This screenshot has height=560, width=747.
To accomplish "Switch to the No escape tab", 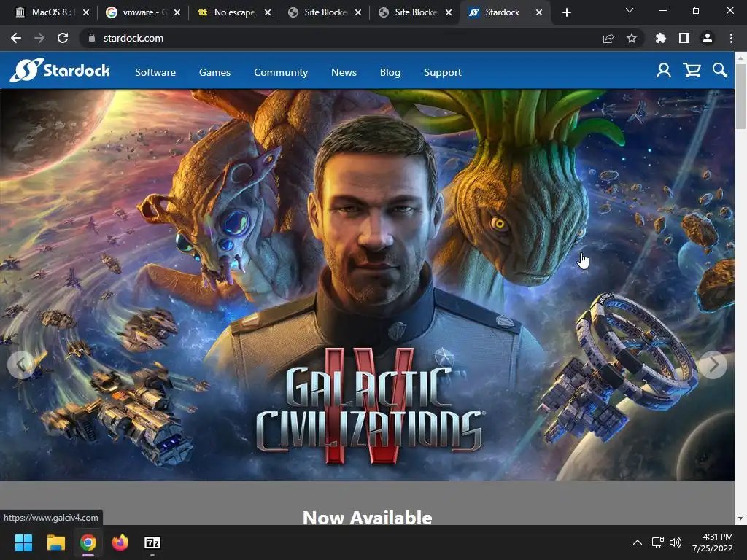I will click(x=233, y=12).
